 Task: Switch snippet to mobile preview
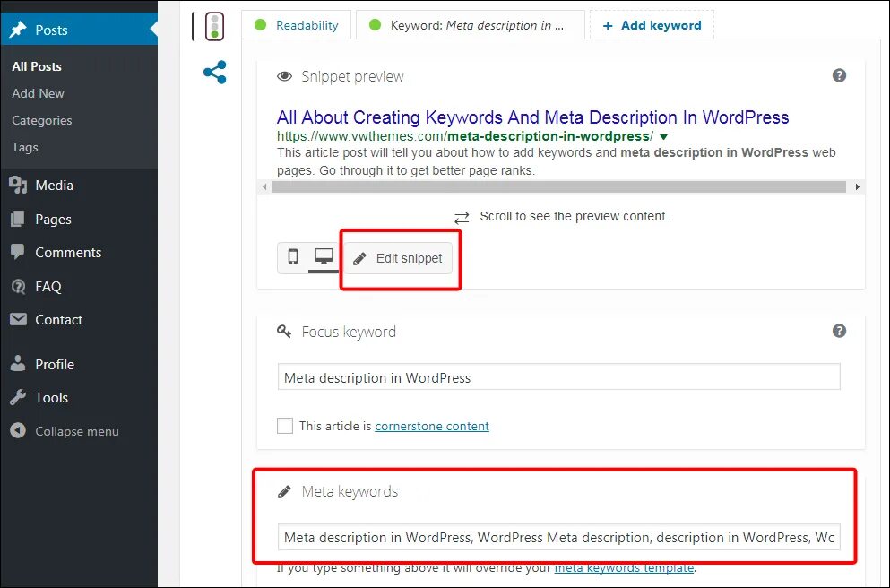coord(293,257)
